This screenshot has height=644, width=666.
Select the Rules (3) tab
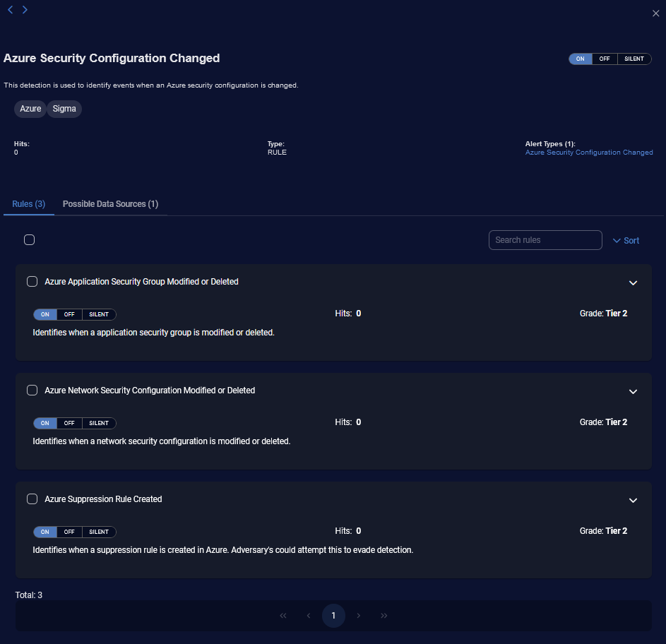coord(28,204)
